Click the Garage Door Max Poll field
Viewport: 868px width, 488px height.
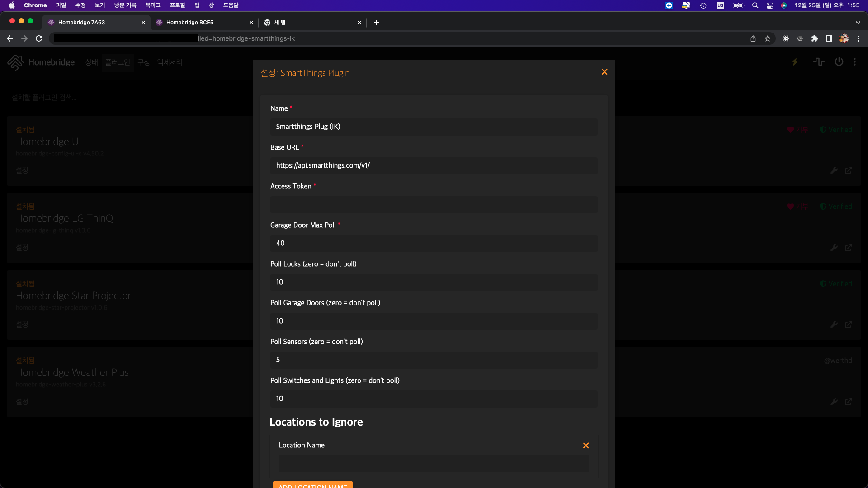(434, 244)
